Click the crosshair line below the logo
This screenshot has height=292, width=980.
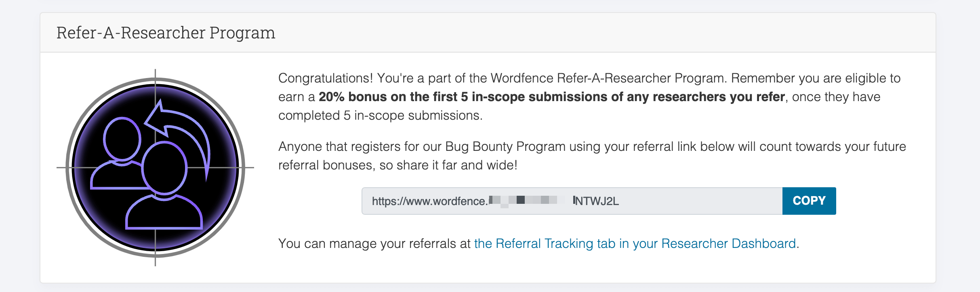(x=155, y=261)
